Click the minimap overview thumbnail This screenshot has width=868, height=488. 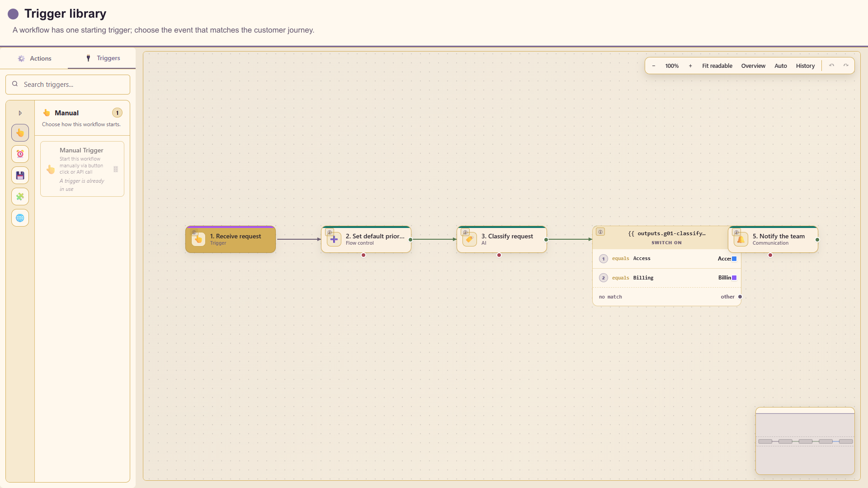[805, 441]
